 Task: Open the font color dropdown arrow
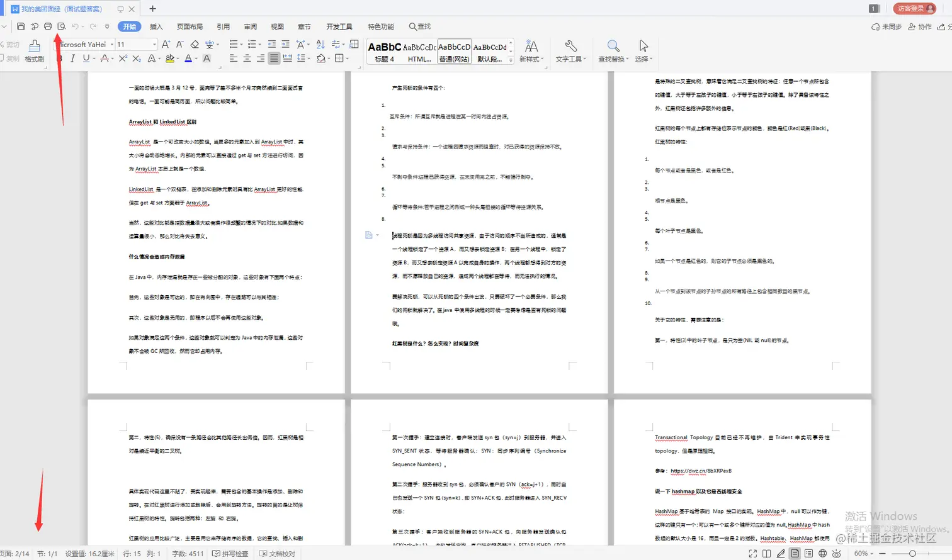tap(196, 59)
